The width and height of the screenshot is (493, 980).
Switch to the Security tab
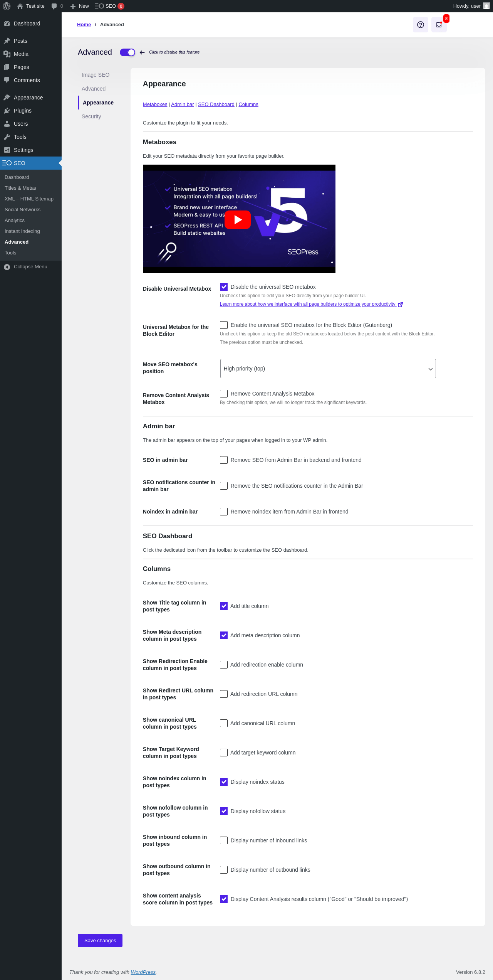click(x=91, y=116)
